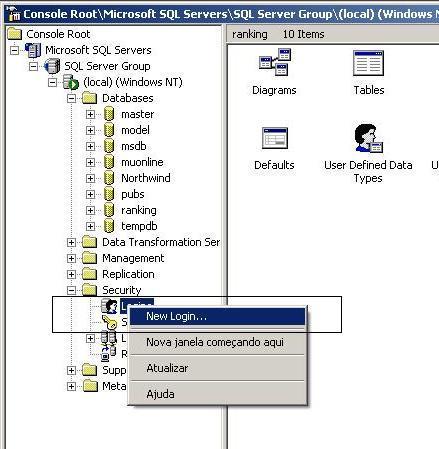The height and width of the screenshot is (449, 439).
Task: Select the master database cylinder icon
Action: click(x=109, y=114)
